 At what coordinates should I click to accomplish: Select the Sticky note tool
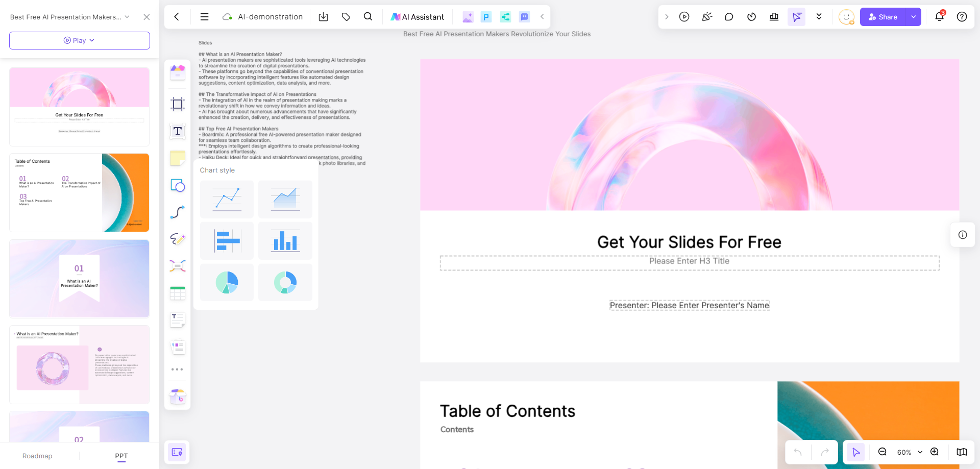pos(178,158)
